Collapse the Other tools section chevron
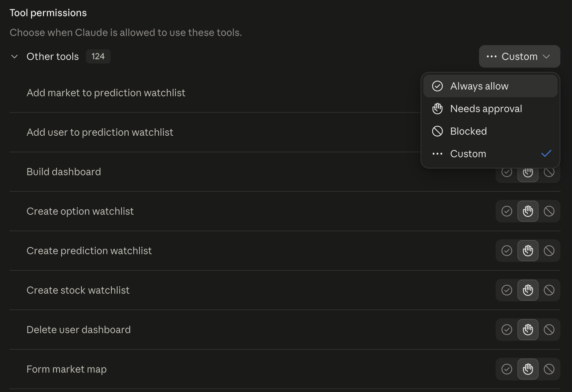The height and width of the screenshot is (392, 572). pyautogui.click(x=14, y=56)
